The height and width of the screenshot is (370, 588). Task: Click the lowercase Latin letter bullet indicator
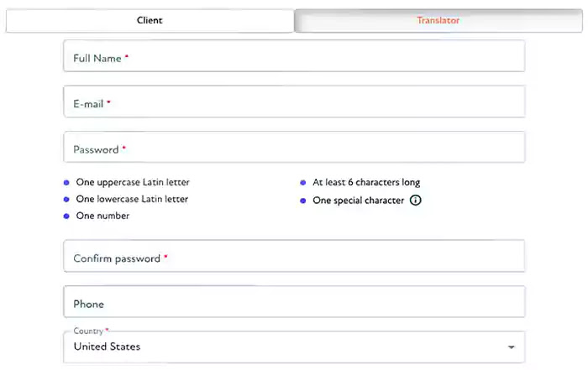pos(66,199)
